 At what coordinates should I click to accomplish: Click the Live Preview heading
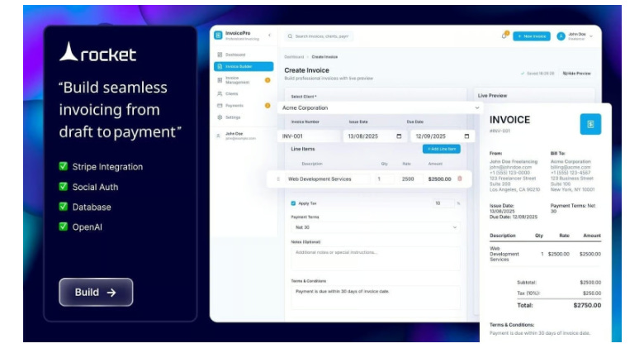pyautogui.click(x=492, y=95)
